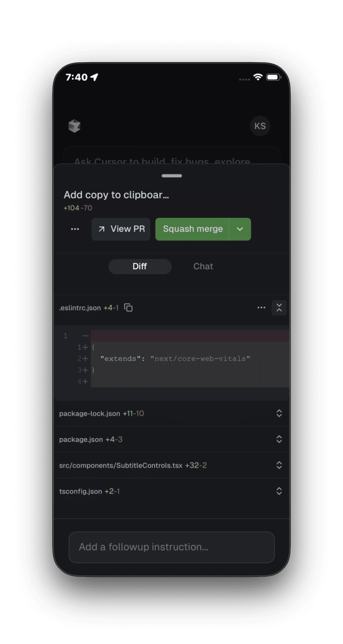The width and height of the screenshot is (343, 644).
Task: Collapse the .eslintrc.json diff
Action: (279, 308)
